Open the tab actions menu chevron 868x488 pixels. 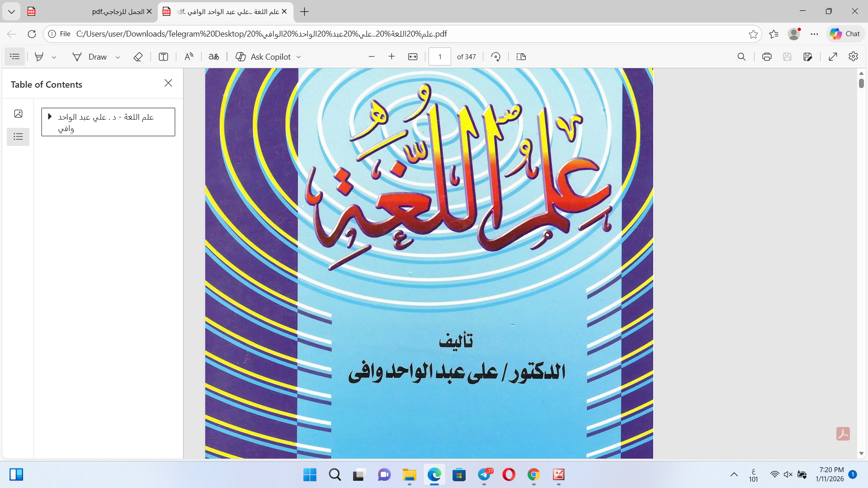(11, 12)
